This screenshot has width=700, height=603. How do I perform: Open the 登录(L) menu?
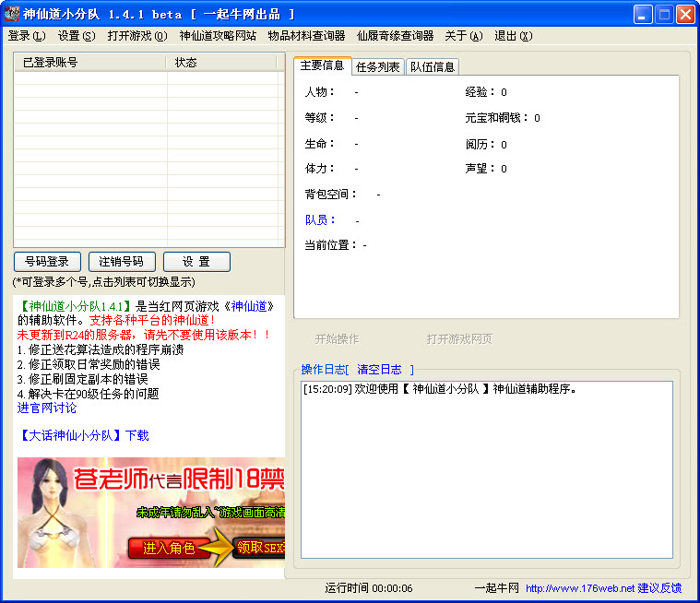pos(27,36)
